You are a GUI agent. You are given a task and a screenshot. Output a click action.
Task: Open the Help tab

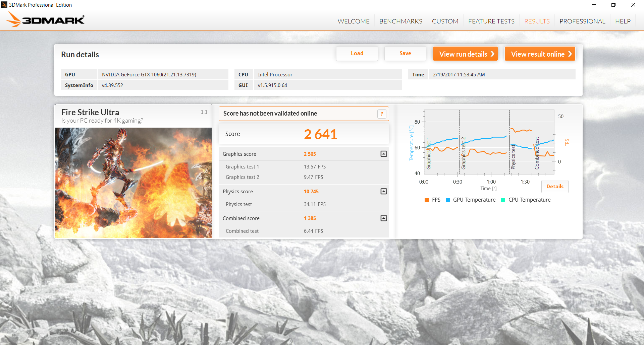pyautogui.click(x=623, y=21)
